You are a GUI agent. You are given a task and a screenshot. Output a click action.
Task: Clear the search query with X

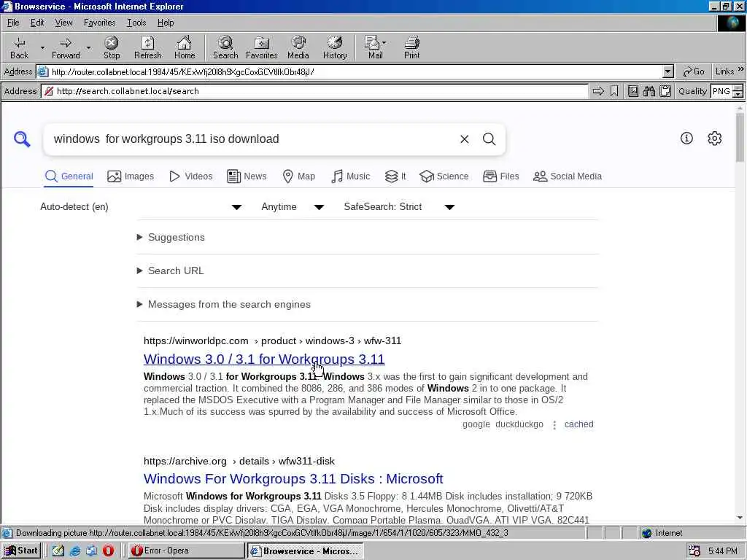point(465,139)
